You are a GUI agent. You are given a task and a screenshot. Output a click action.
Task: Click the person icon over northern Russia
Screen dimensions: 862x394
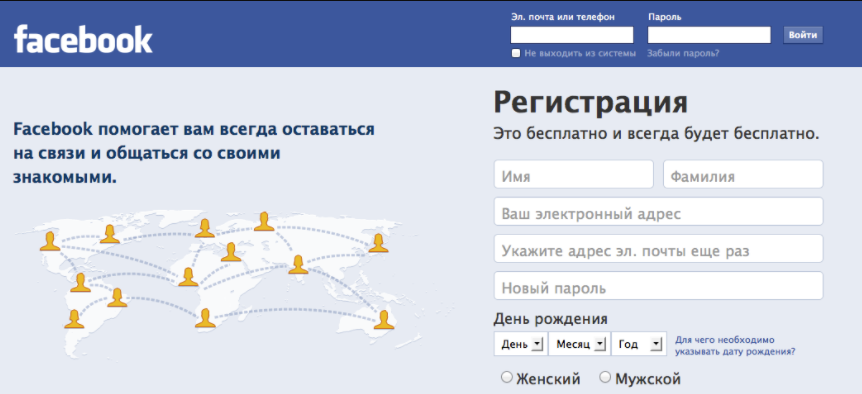coord(264,221)
